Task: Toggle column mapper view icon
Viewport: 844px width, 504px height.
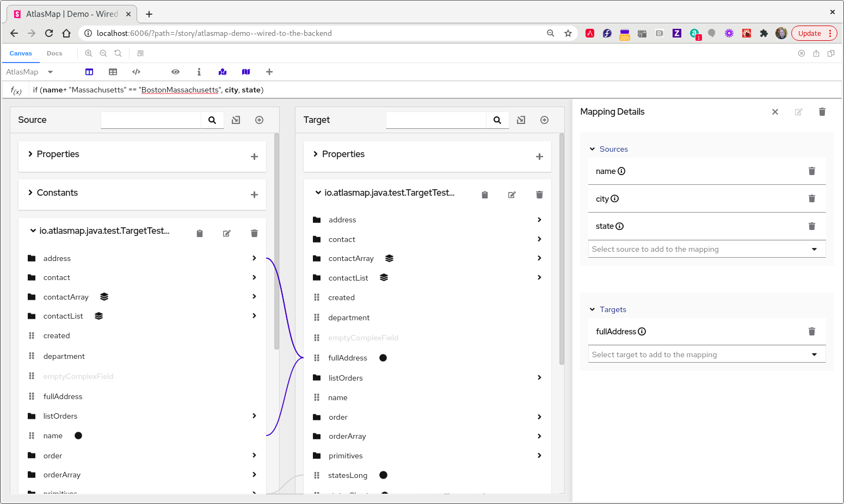Action: pyautogui.click(x=89, y=72)
